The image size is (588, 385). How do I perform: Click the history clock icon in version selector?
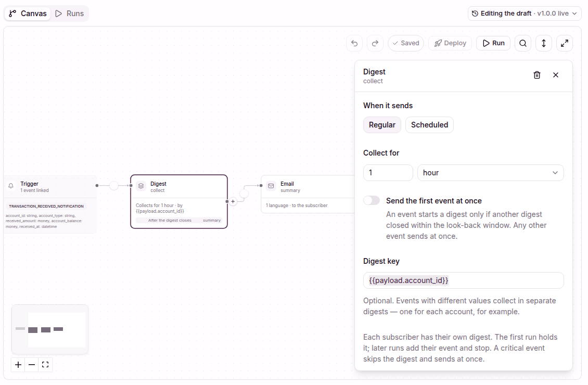(x=475, y=14)
